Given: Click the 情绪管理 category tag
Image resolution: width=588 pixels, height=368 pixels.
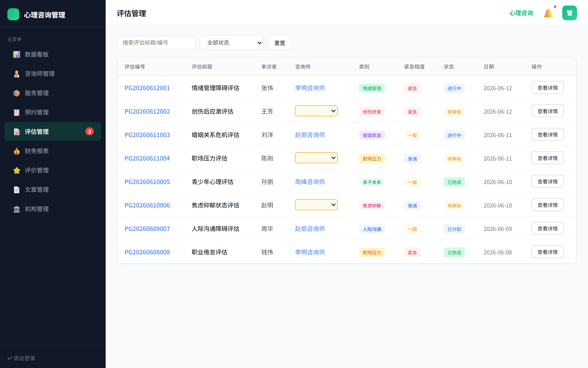Looking at the screenshot, I should pos(372,88).
